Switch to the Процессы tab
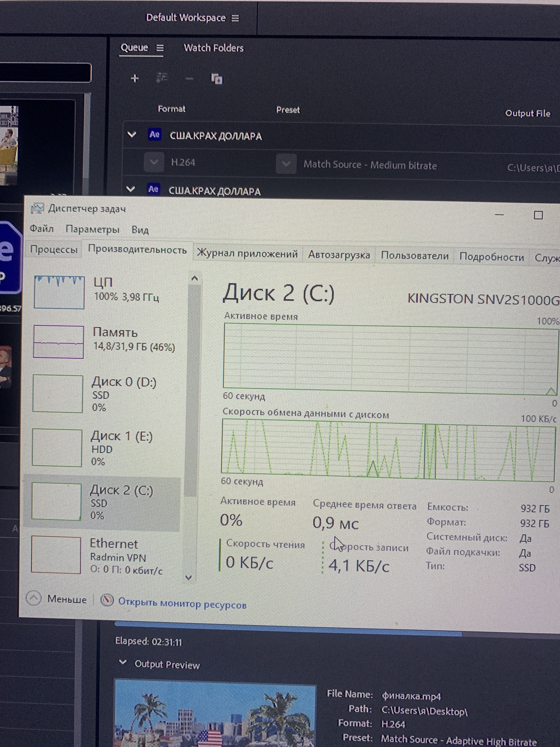The width and height of the screenshot is (560, 747). pyautogui.click(x=54, y=250)
